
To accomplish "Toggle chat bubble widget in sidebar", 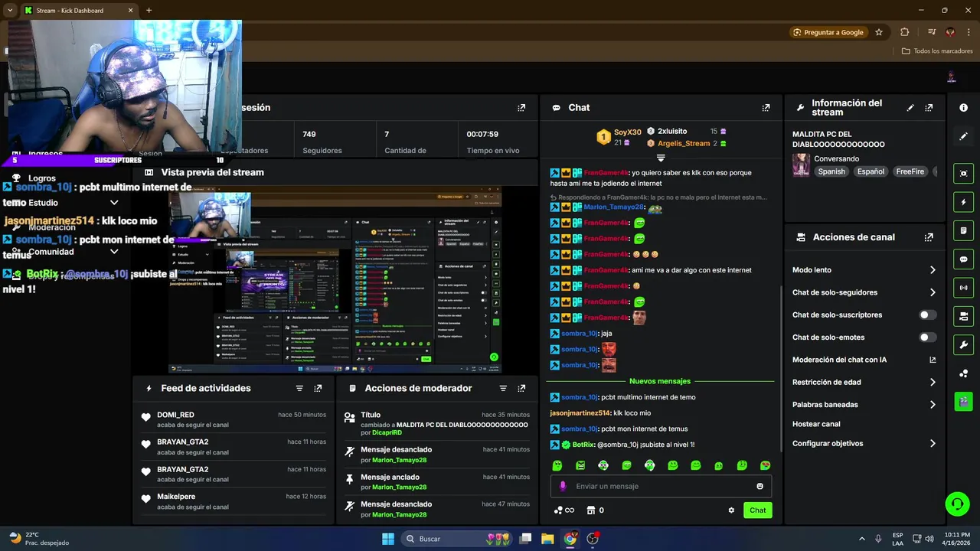I will (963, 259).
